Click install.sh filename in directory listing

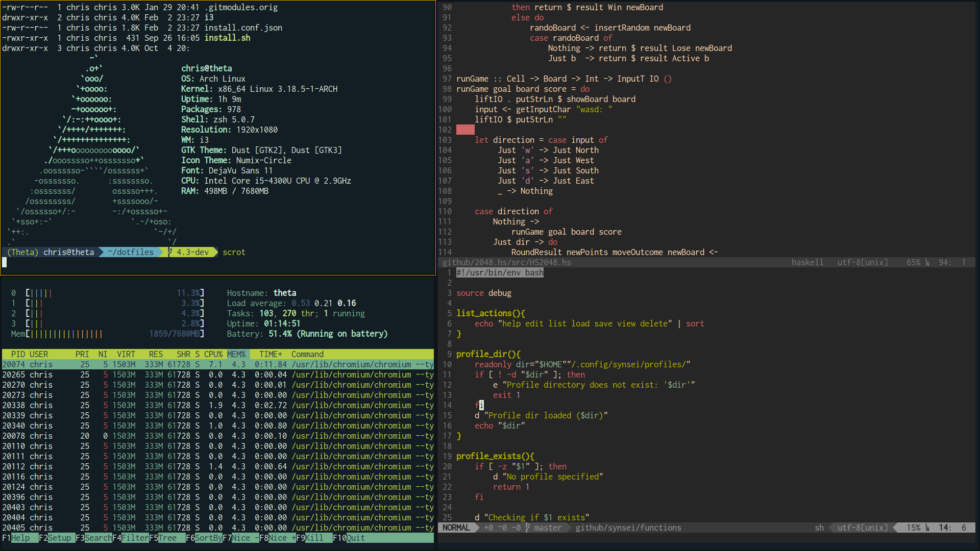pos(227,38)
